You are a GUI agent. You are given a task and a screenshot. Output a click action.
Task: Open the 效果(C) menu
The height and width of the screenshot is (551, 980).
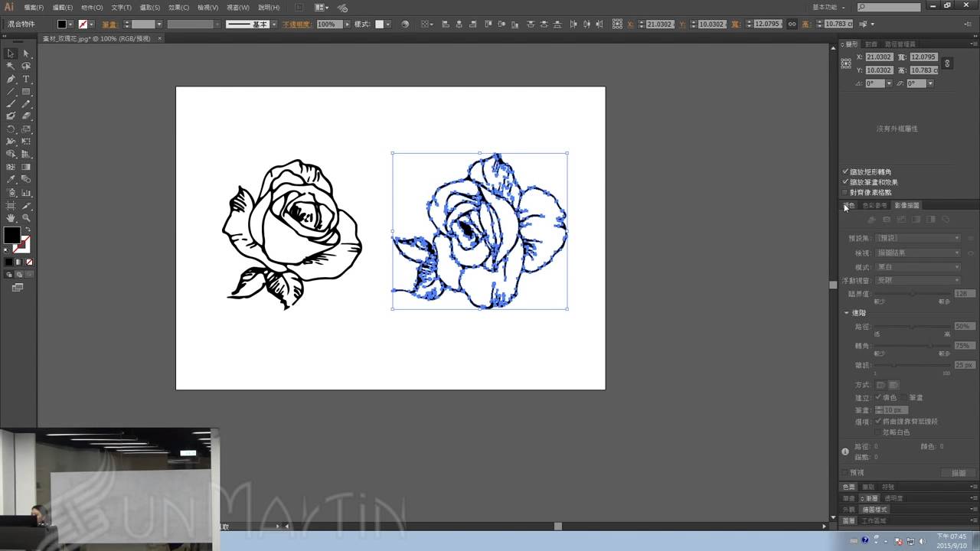point(178,8)
